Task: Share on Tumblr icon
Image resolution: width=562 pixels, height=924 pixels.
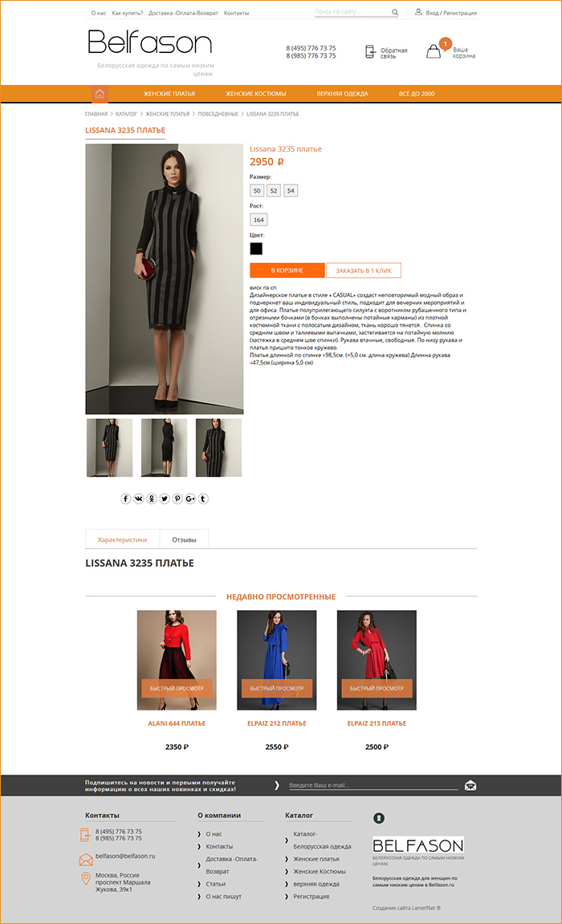Action: [203, 499]
